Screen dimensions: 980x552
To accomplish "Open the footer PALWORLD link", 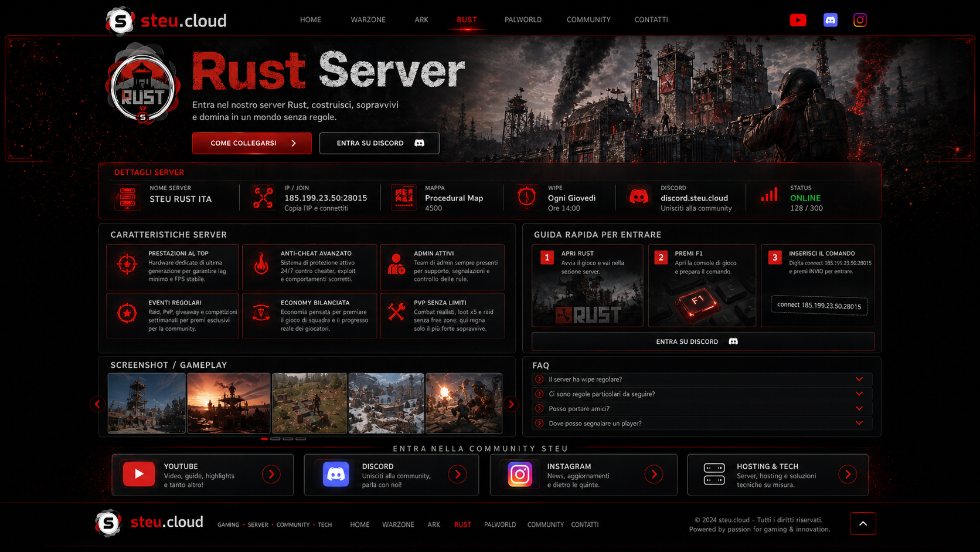I will [500, 525].
